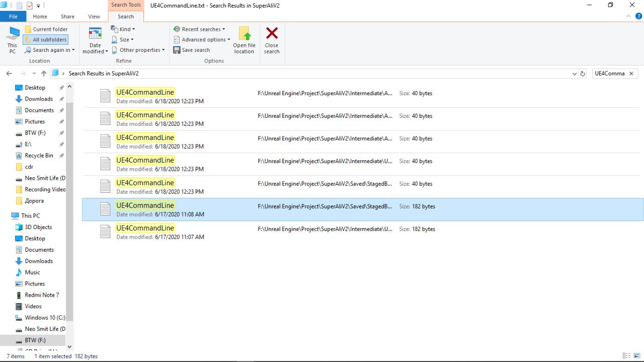644x362 pixels.
Task: Click the Properties checkmark quick access icon
Action: coord(29,6)
